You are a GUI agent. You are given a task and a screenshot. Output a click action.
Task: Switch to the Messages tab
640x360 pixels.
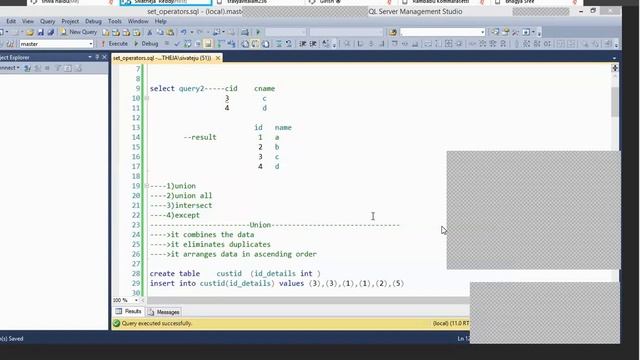(x=164, y=312)
